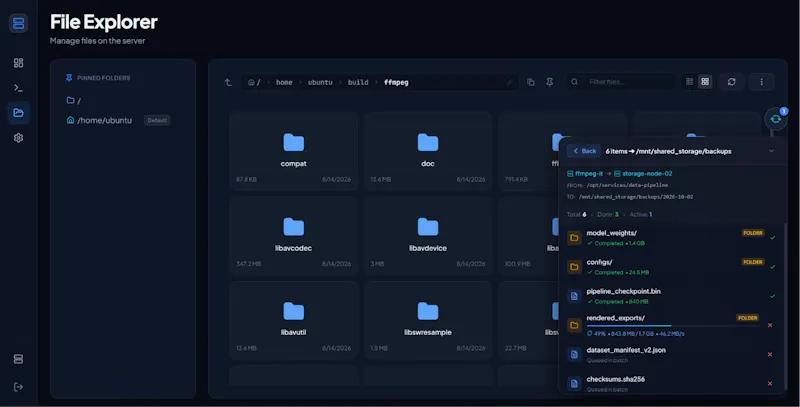The height and width of the screenshot is (407, 800).
Task: Click the search magnifier icon
Action: pyautogui.click(x=574, y=82)
